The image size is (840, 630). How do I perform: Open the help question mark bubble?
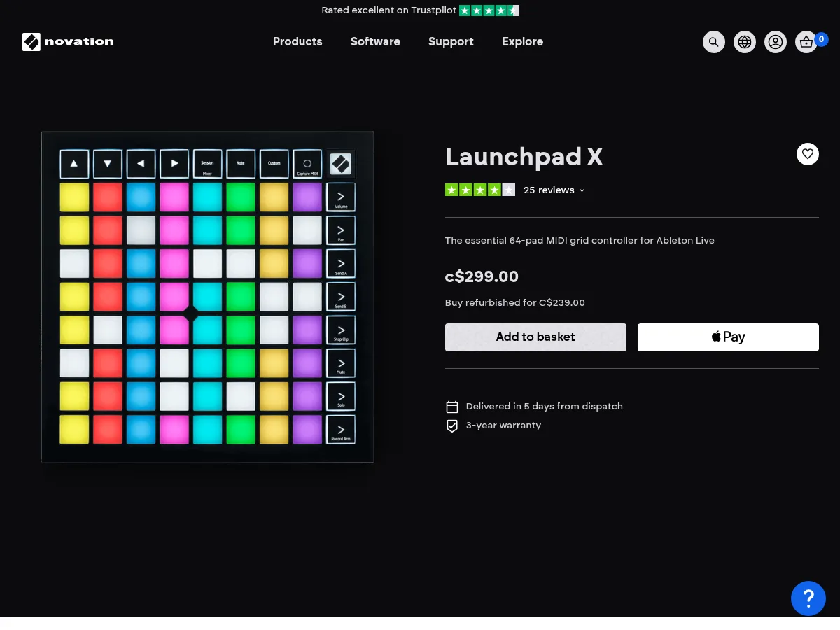click(808, 598)
